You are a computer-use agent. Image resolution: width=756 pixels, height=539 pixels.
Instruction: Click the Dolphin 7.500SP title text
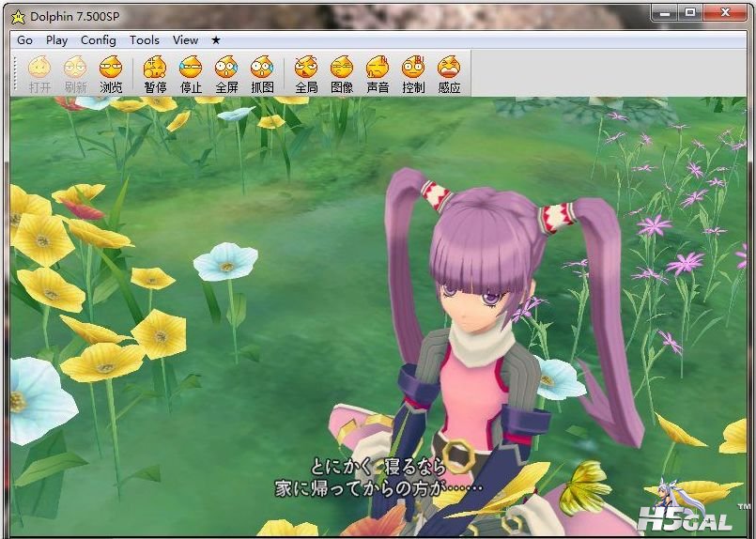coord(75,16)
